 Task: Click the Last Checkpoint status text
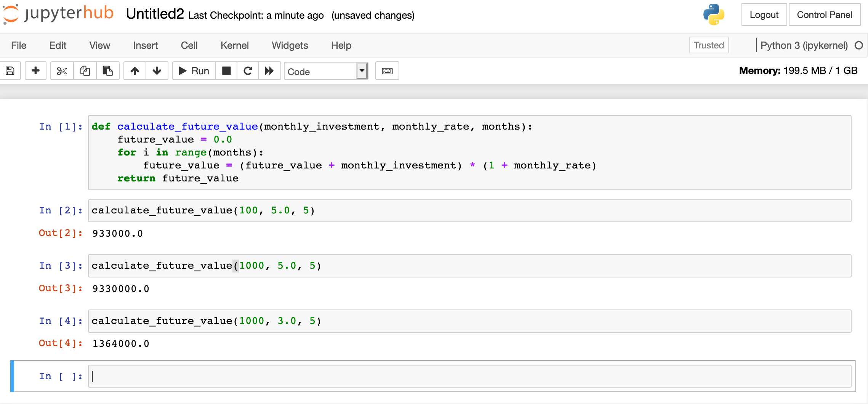[x=256, y=15]
